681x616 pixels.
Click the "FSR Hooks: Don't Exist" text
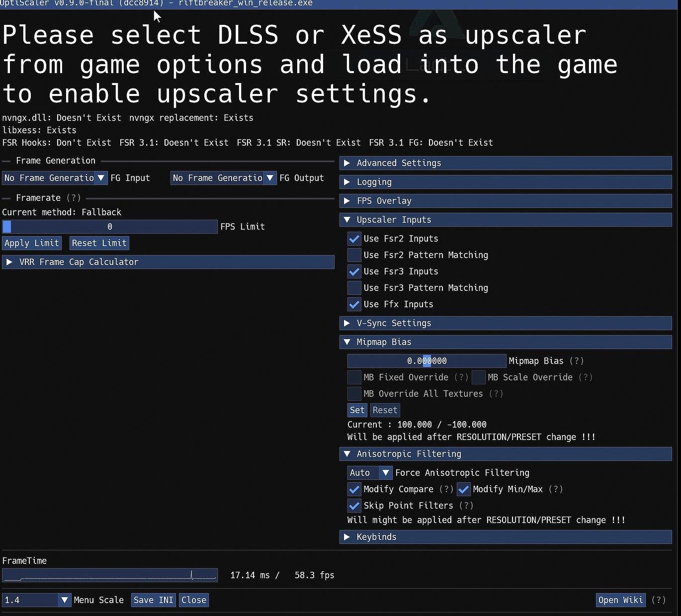click(x=57, y=143)
